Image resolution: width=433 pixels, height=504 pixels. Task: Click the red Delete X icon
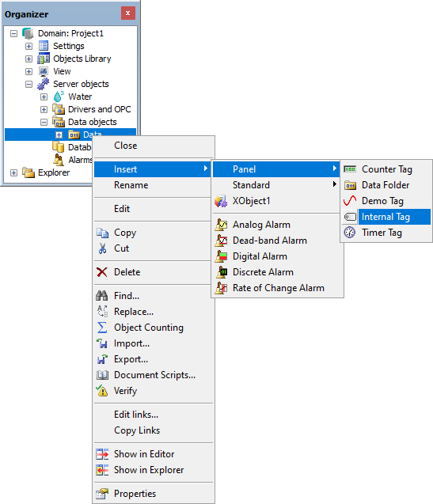102,272
